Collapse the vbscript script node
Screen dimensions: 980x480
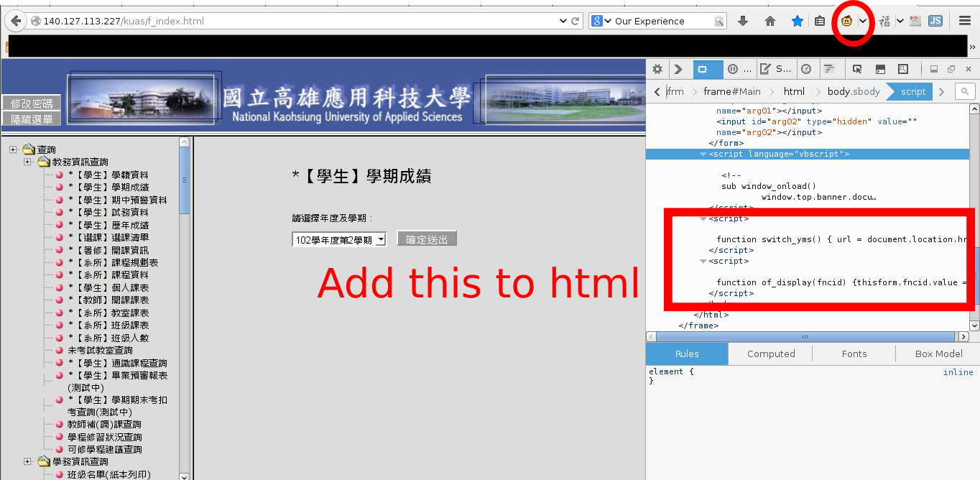(x=703, y=154)
